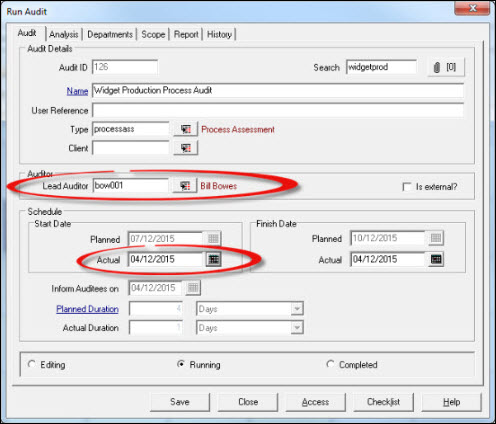Select the Completed radio button

tap(330, 364)
